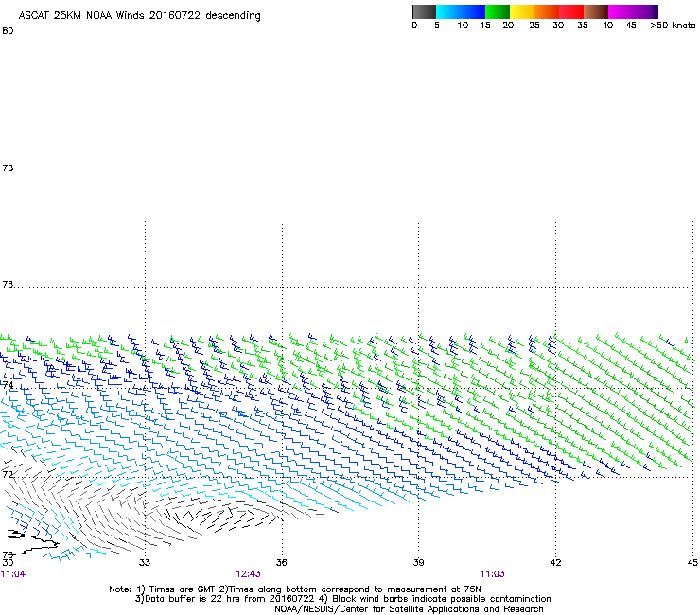
Task: Click the legend label '35' under color bar
Action: [583, 26]
